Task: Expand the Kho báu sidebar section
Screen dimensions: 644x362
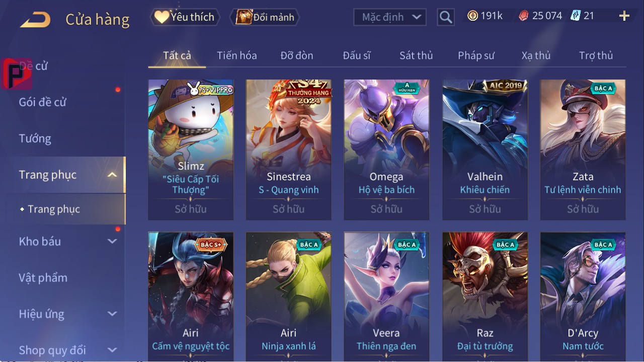Action: pyautogui.click(x=112, y=242)
